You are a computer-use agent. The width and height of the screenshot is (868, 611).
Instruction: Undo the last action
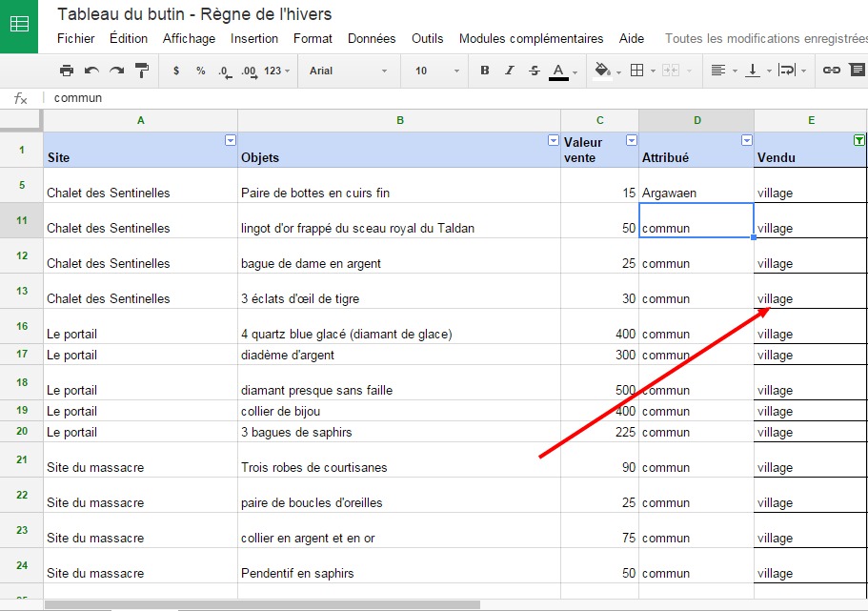click(x=91, y=71)
